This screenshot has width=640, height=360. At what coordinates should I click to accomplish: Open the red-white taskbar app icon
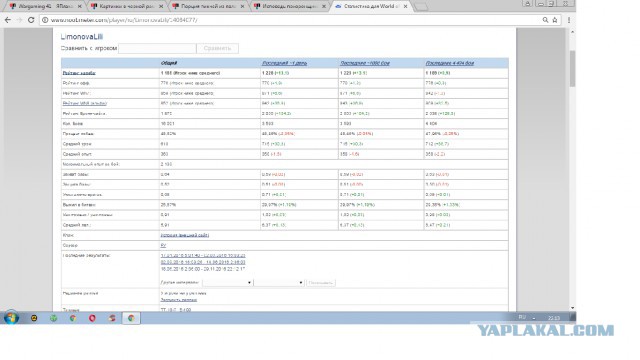[x=112, y=318]
